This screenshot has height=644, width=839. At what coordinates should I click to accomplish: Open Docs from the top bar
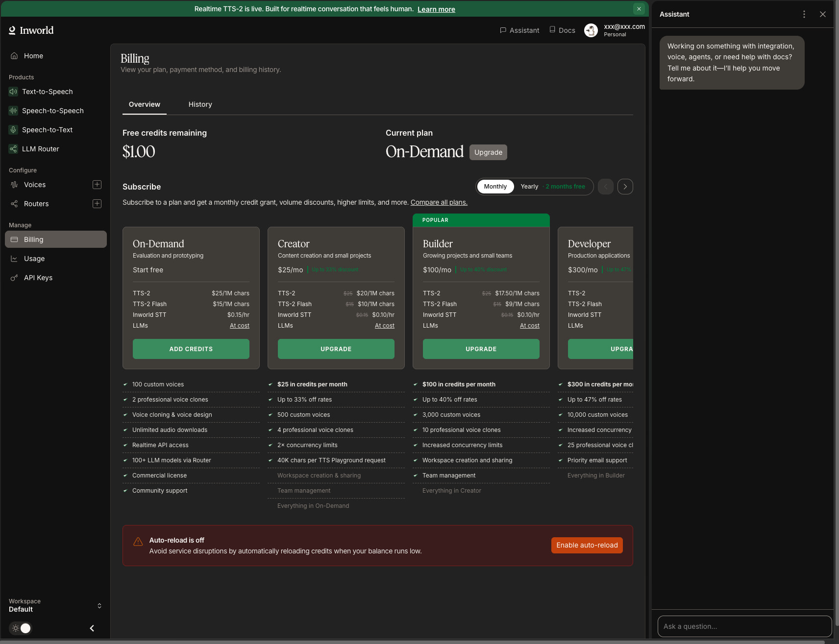point(562,30)
